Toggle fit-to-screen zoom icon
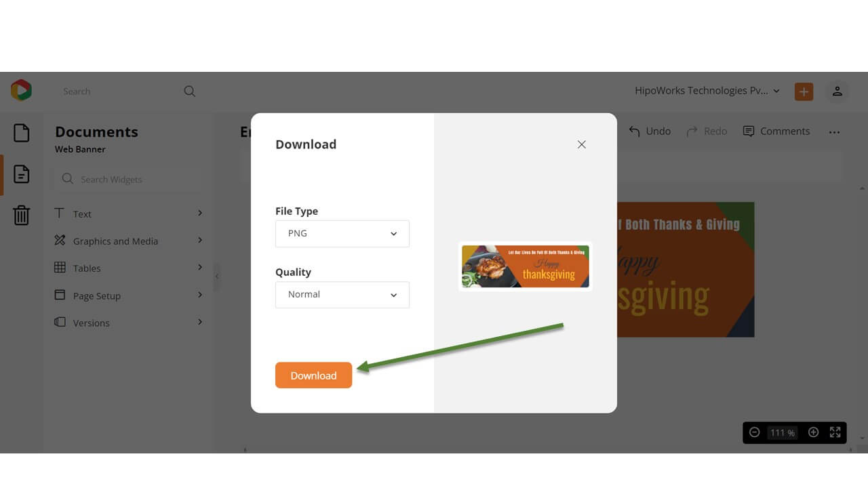Image resolution: width=868 pixels, height=488 pixels. pyautogui.click(x=835, y=432)
